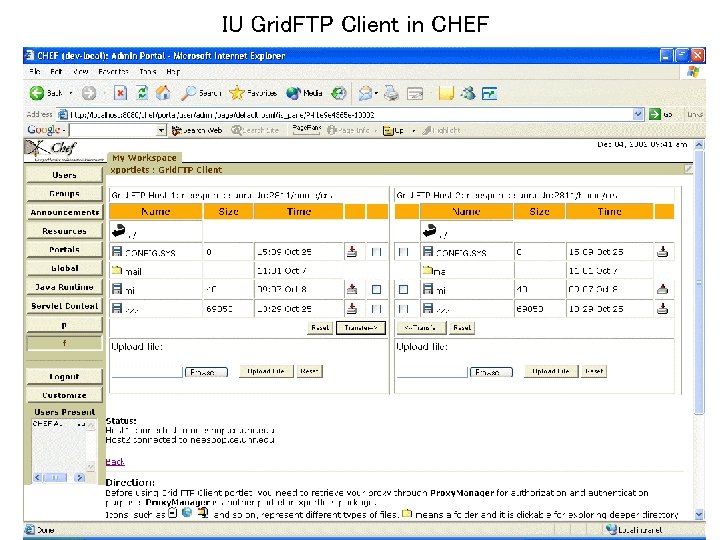Viewport: 720px width, 540px height.
Task: Open the Tools menu
Action: click(147, 72)
